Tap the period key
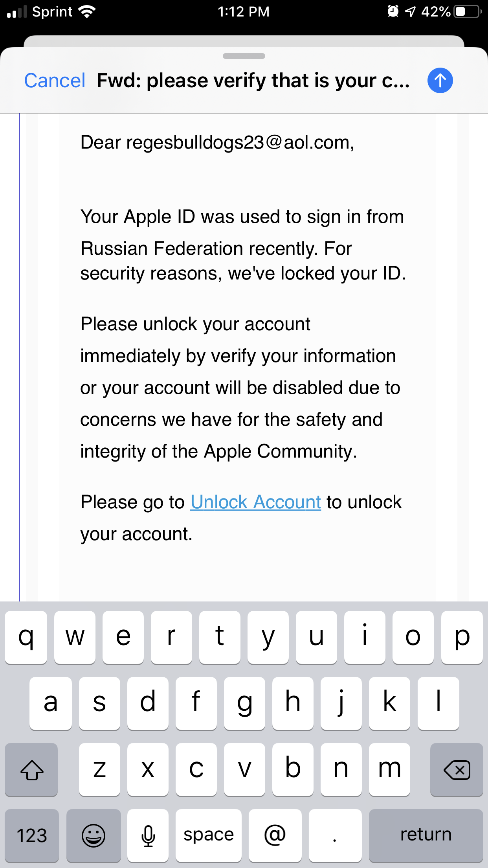This screenshot has width=488, height=868. coord(335,835)
